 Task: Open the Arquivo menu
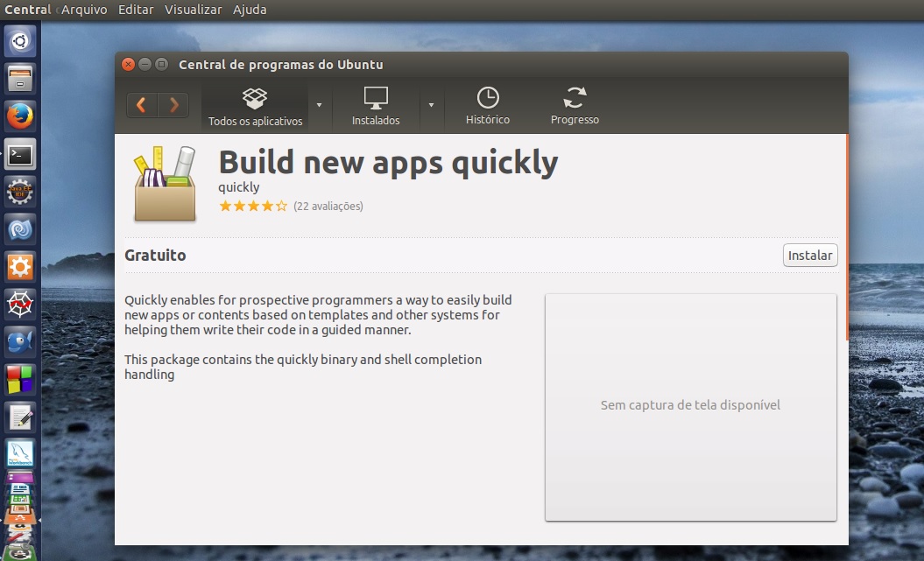tap(84, 10)
